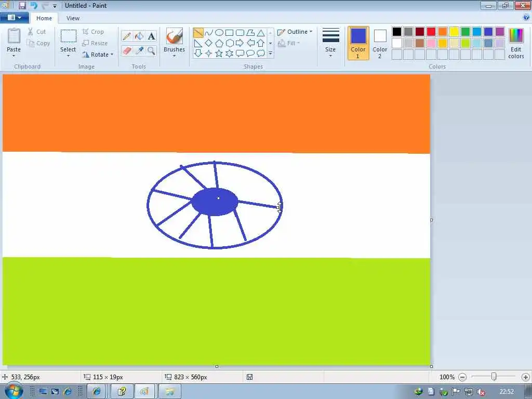532x399 pixels.
Task: Expand the Paste dropdown arrow
Action: [x=14, y=56]
